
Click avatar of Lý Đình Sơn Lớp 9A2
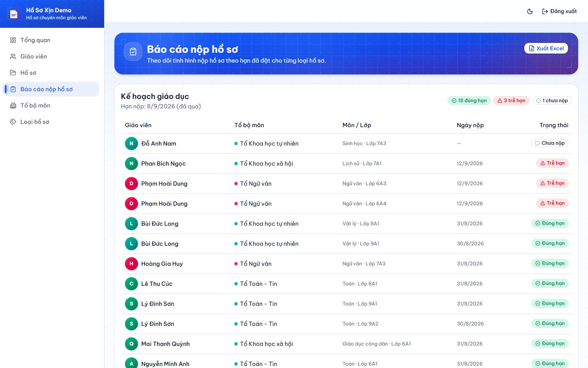[131, 324]
